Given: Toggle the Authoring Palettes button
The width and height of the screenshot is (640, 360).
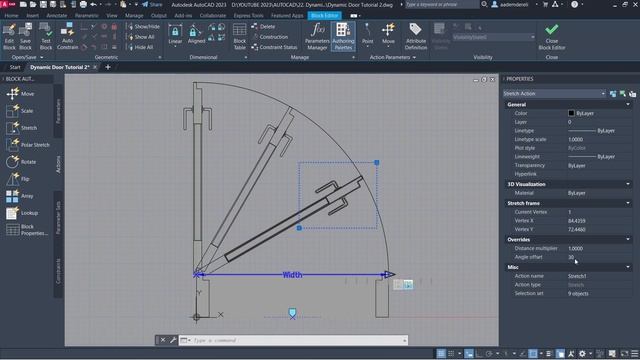Looking at the screenshot, I should pos(343,37).
